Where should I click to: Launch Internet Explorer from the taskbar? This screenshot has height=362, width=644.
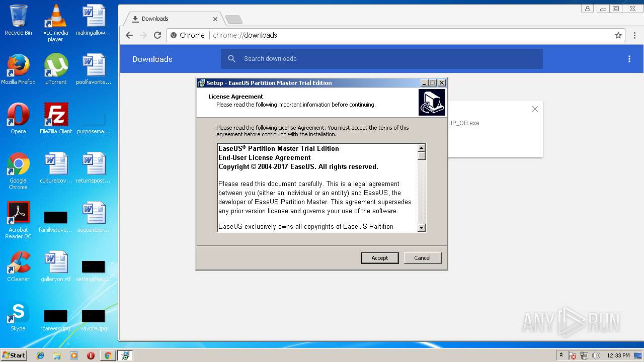[x=40, y=355]
